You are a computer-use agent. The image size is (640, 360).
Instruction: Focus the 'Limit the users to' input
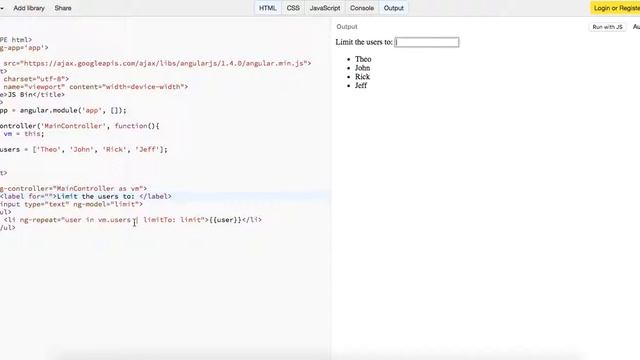coord(427,42)
